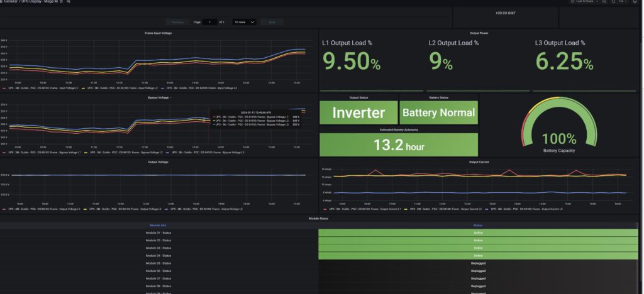Open the 1m refresh interval dropdown
The height and width of the screenshot is (294, 644).
click(x=623, y=2)
